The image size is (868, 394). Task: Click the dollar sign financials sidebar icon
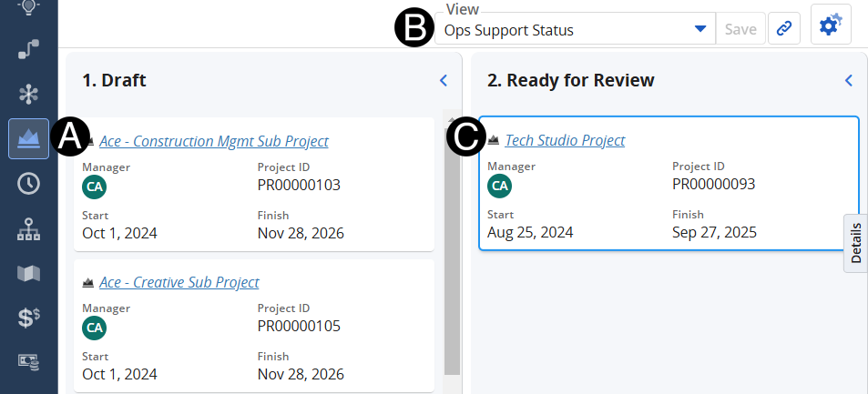[28, 318]
